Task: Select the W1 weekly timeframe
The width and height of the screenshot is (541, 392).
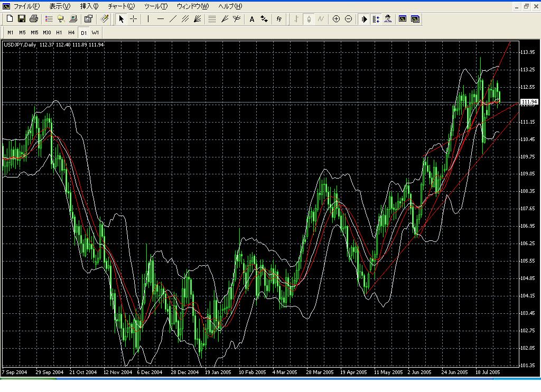Action: click(96, 32)
